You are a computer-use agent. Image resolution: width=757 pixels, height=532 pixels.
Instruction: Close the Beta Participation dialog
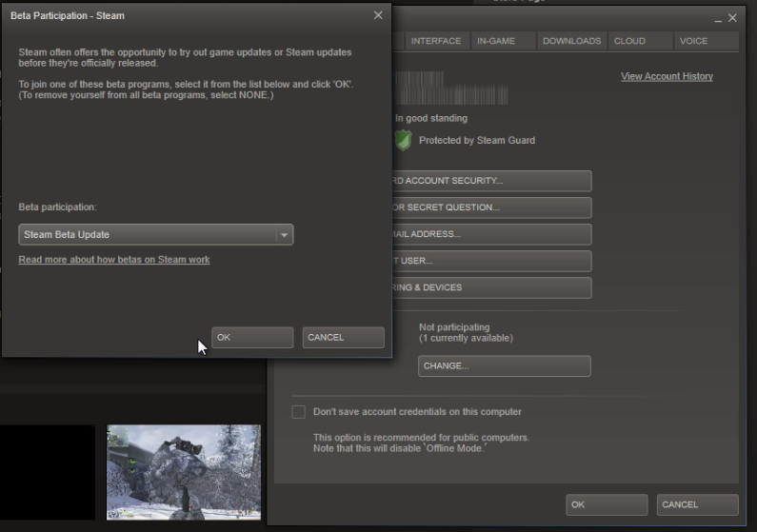pyautogui.click(x=378, y=15)
